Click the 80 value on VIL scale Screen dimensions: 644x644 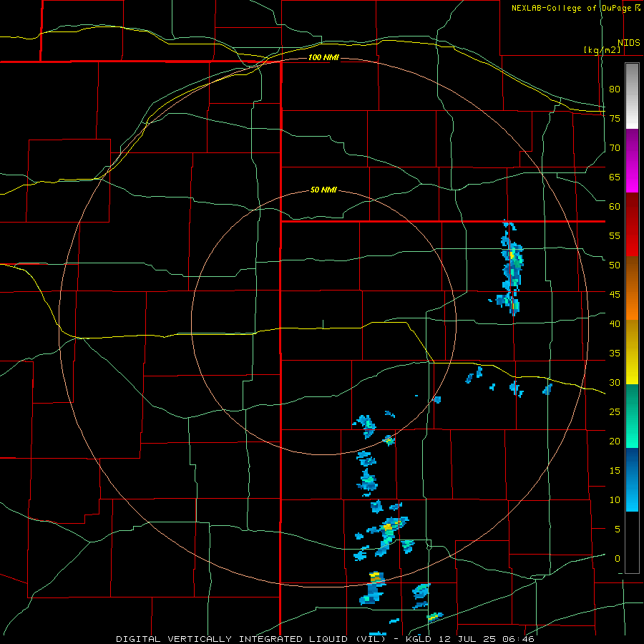[615, 89]
